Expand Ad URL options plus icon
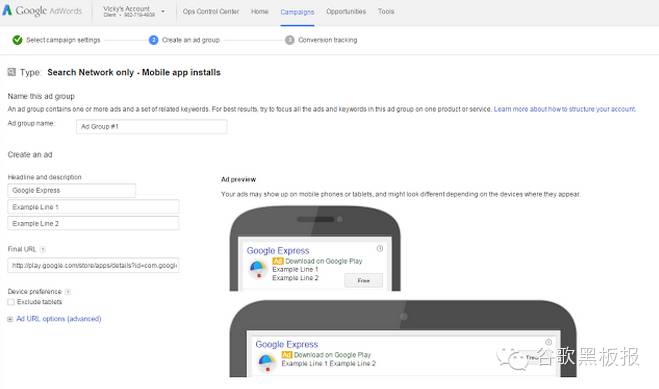Screen dimensions: 659x389 pyautogui.click(x=10, y=319)
